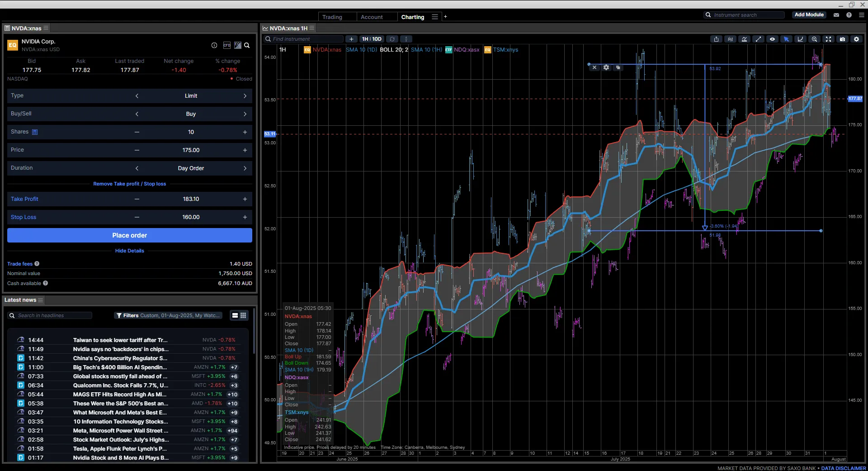Screen dimensions: 868x471
Task: Switch to the Account tab
Action: click(372, 17)
